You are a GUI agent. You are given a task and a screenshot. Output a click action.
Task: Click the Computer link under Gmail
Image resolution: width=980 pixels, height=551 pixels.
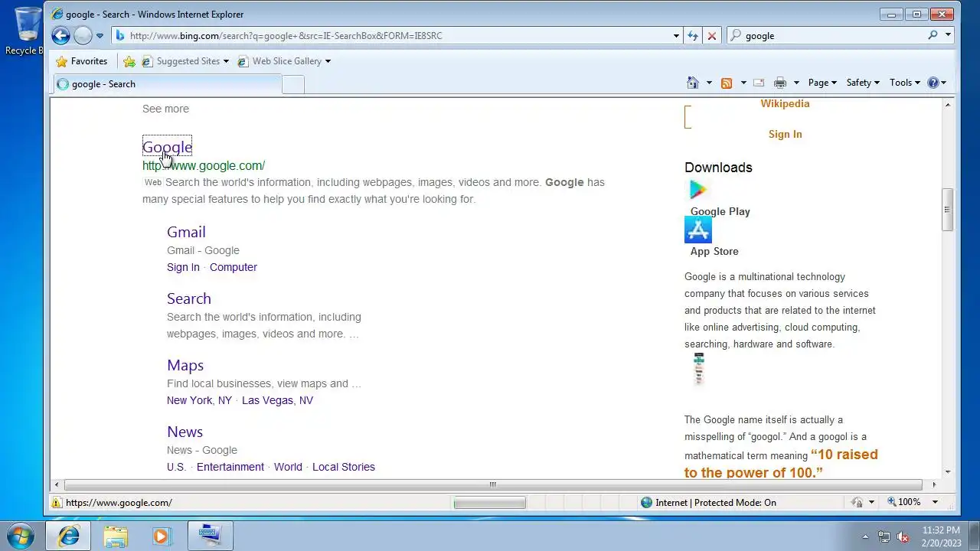(234, 267)
